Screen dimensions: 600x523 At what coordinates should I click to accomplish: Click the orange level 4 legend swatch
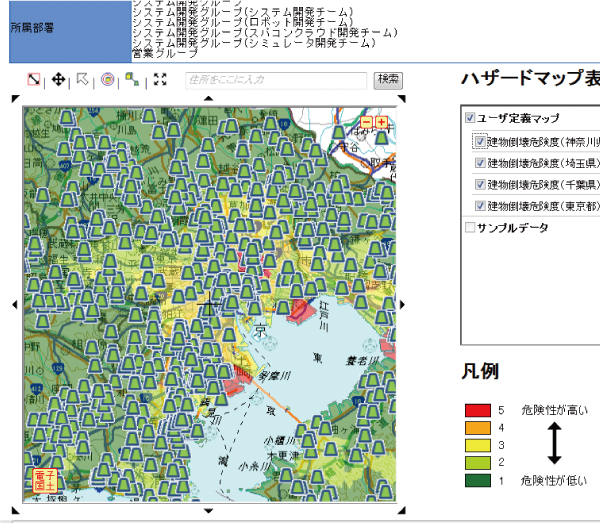click(478, 428)
